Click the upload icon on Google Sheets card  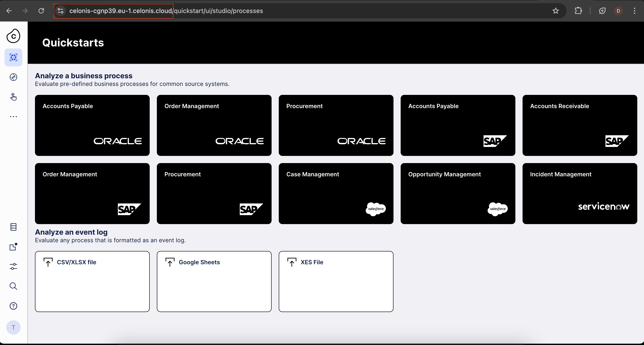(170, 262)
